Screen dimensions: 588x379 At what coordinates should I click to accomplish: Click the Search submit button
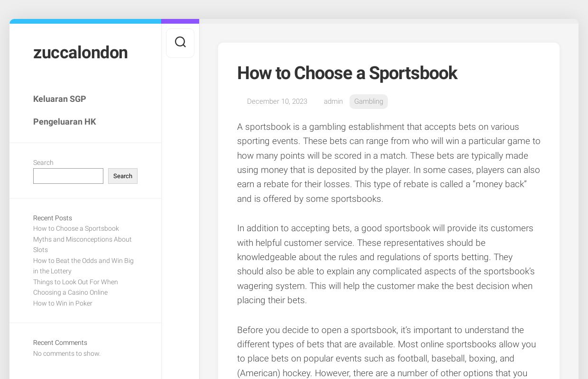[123, 176]
